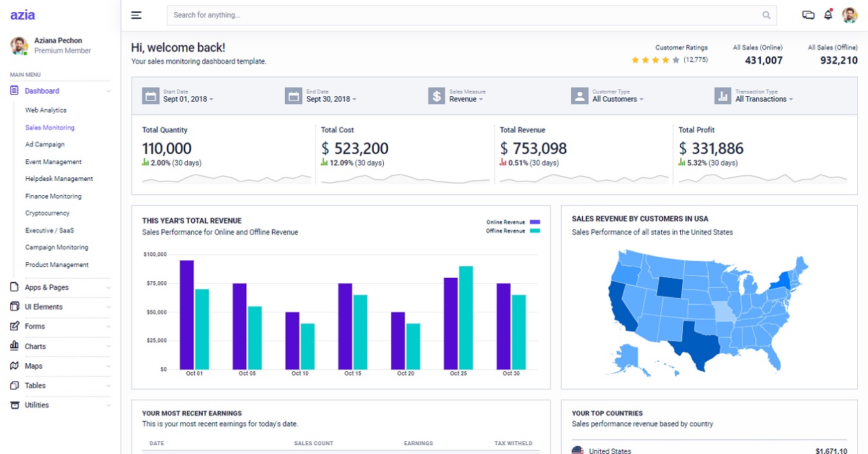
Task: Toggle Online Revenue legend swatch
Action: click(535, 222)
